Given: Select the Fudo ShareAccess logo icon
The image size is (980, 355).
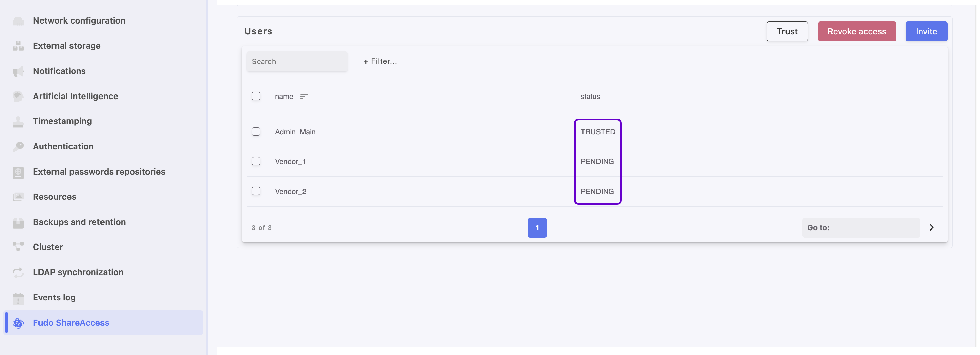Looking at the screenshot, I should (18, 323).
